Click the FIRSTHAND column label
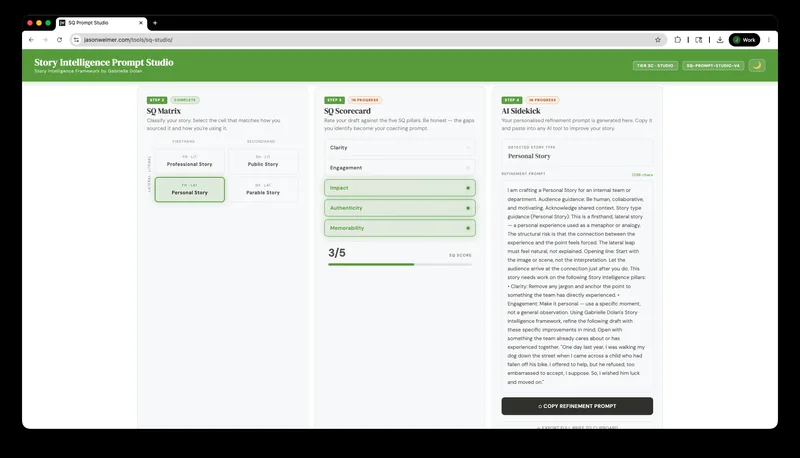 tap(184, 141)
